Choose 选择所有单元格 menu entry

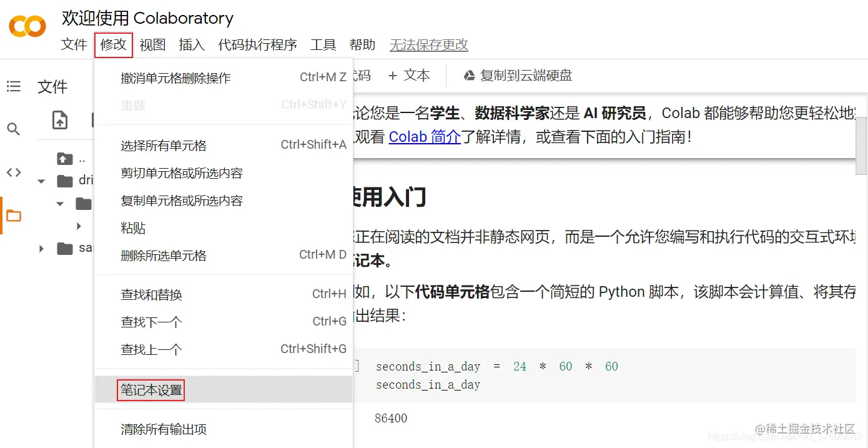pyautogui.click(x=224, y=146)
